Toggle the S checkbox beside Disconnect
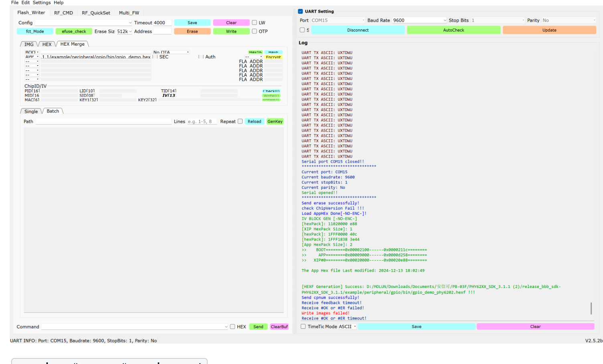The height and width of the screenshot is (364, 603). pyautogui.click(x=302, y=30)
